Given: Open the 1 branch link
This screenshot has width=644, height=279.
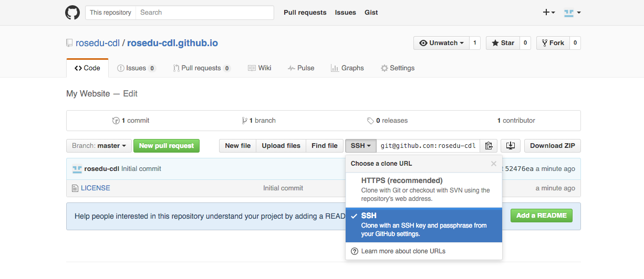Looking at the screenshot, I should coord(258,121).
